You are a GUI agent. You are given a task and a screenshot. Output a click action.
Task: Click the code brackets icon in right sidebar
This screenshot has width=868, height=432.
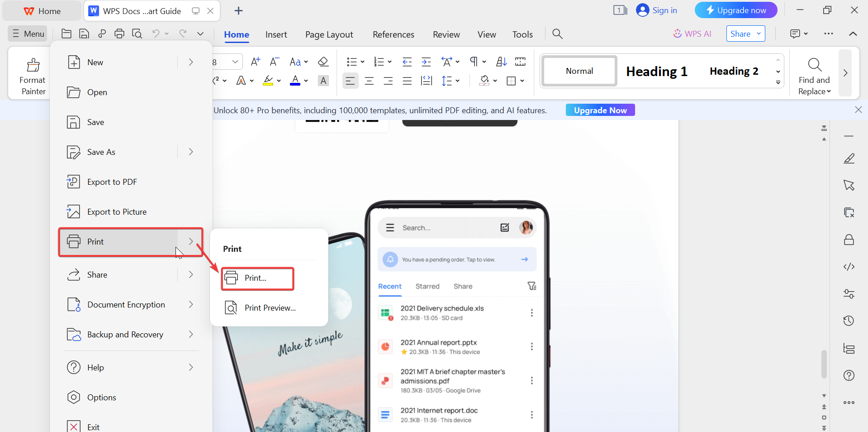849,267
